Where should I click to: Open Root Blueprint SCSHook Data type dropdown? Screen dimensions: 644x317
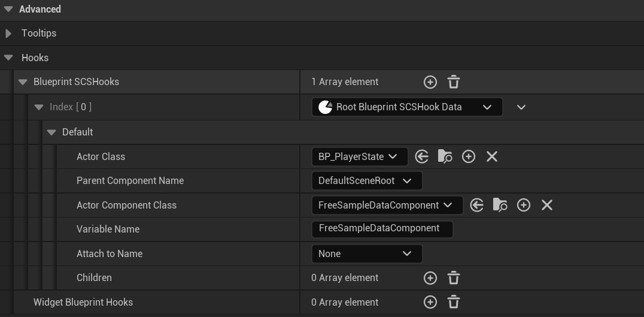click(407, 107)
